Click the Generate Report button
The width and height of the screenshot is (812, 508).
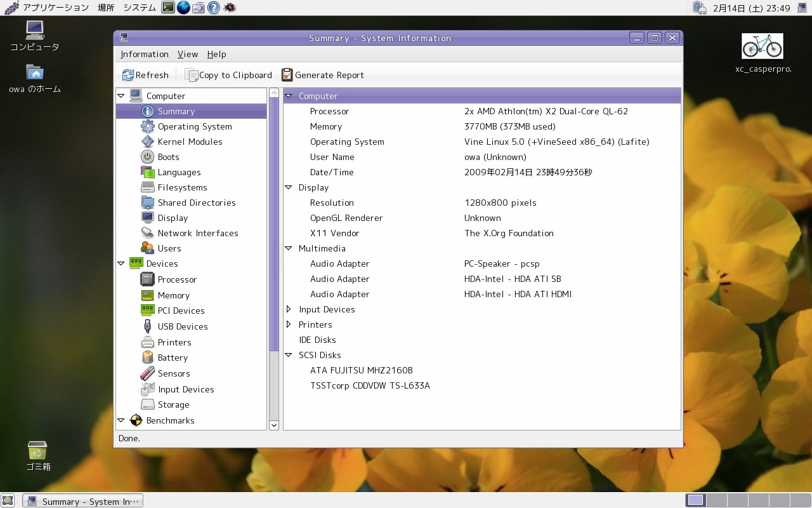point(322,75)
